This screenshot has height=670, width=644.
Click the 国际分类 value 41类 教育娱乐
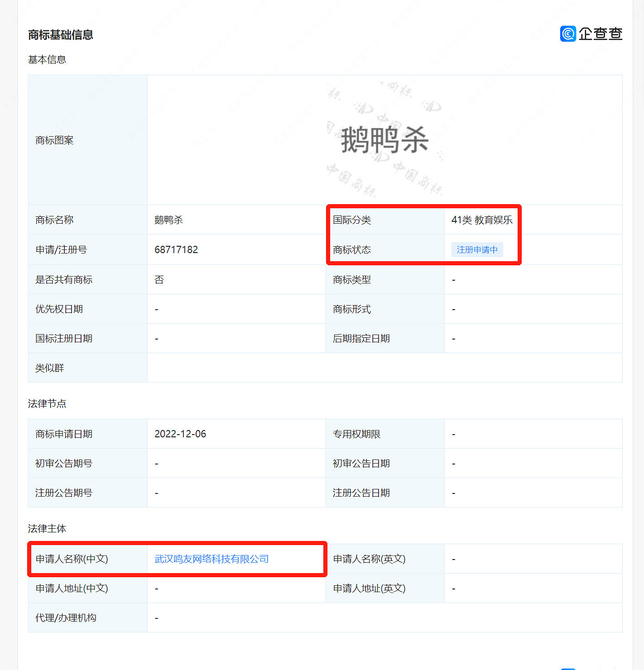[x=482, y=220]
